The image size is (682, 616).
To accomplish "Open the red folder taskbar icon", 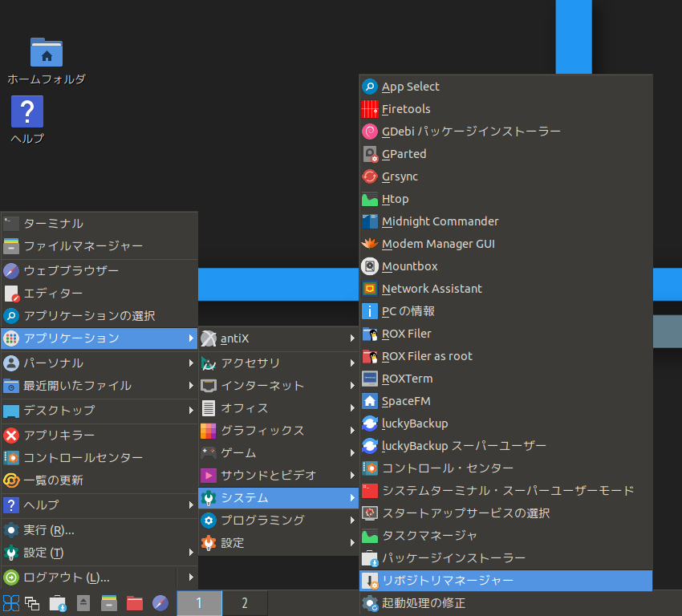I will click(135, 603).
